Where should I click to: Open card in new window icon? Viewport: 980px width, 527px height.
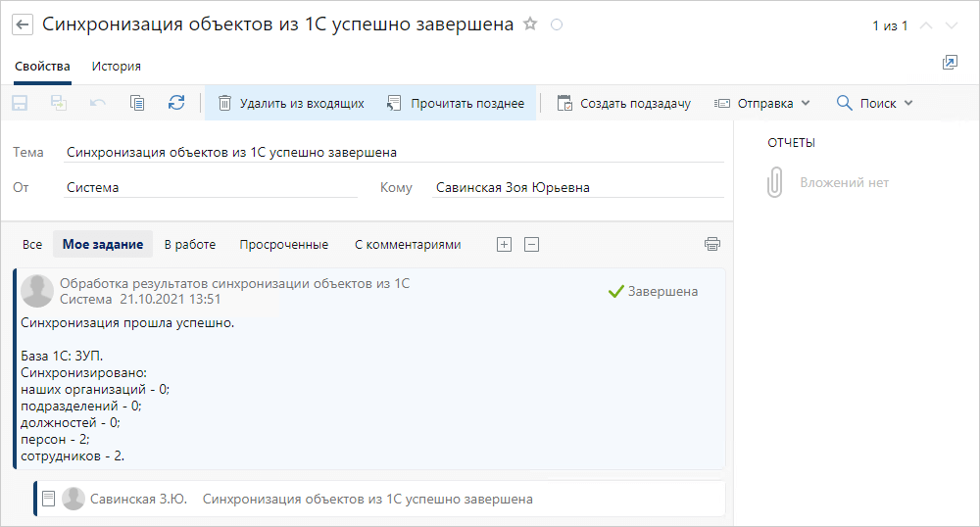pos(950,63)
